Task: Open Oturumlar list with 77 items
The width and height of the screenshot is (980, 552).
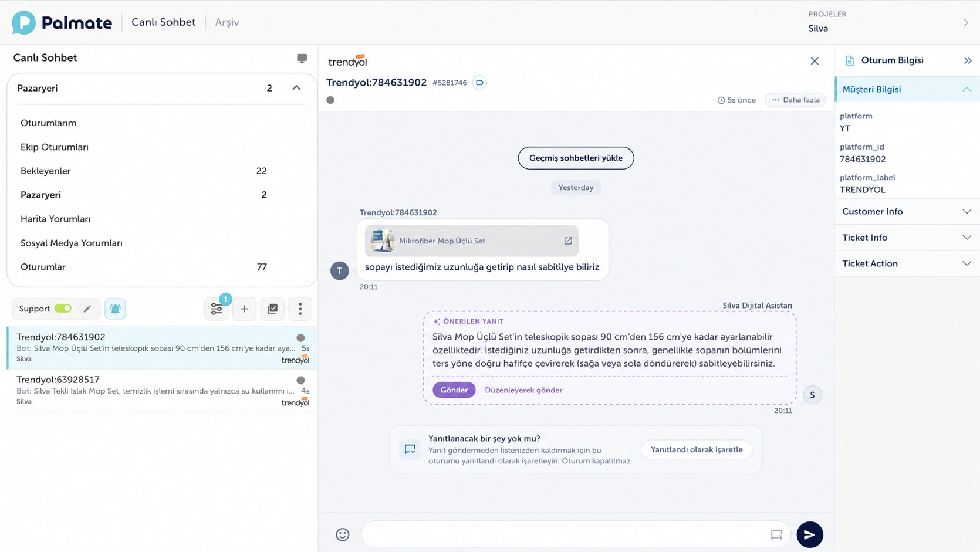Action: tap(144, 267)
